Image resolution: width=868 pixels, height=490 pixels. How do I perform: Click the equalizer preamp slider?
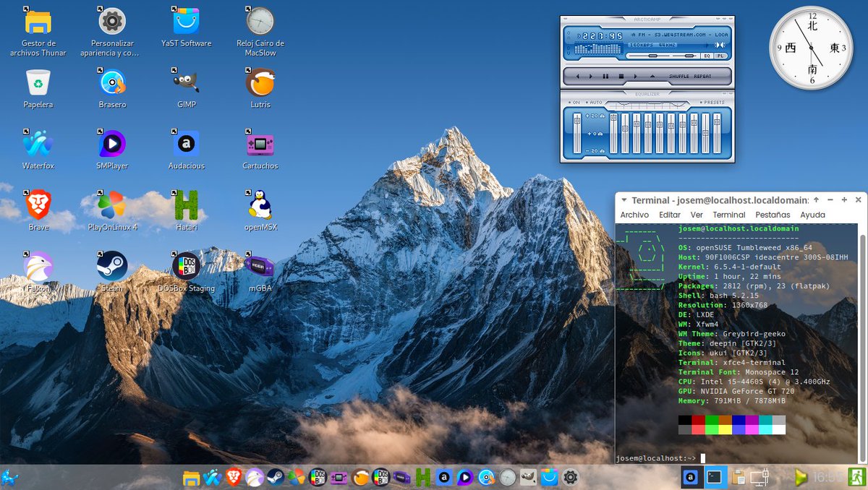(577, 133)
